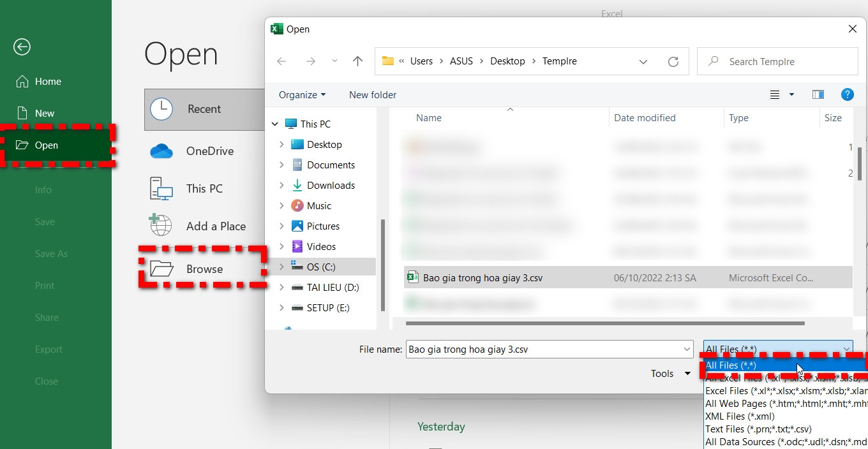Choose the All Data Sources option
Image resolution: width=868 pixels, height=449 pixels.
tap(786, 442)
